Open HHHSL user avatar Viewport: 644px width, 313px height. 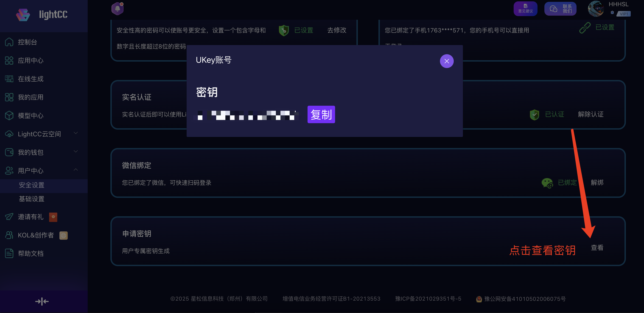pos(596,9)
